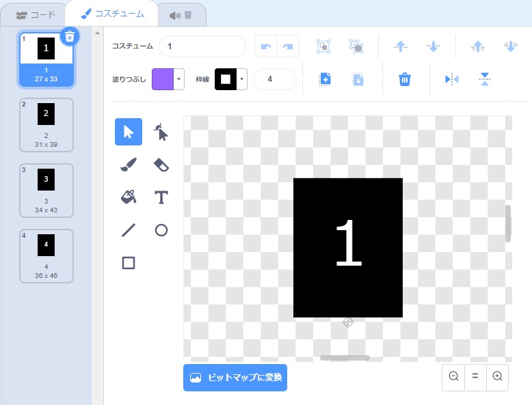Viewport: 532px width, 405px height.
Task: Select the Brush tool
Action: point(129,165)
